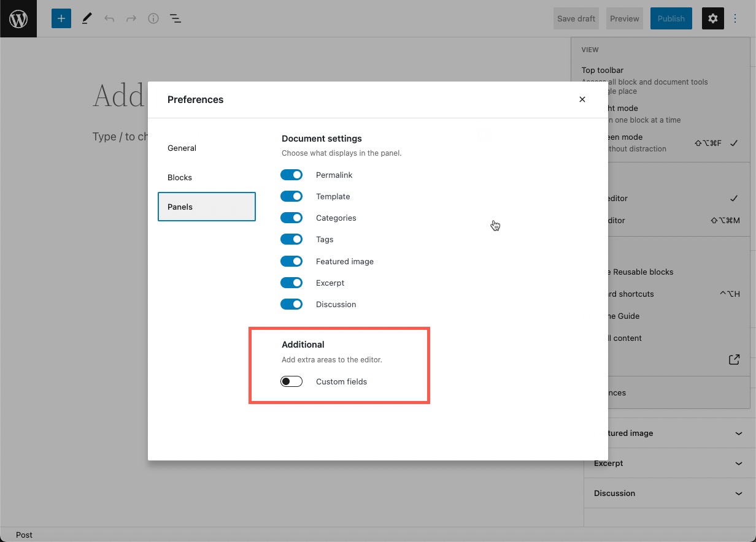
Task: Expand the Excerpt sidebar panel
Action: click(x=669, y=464)
